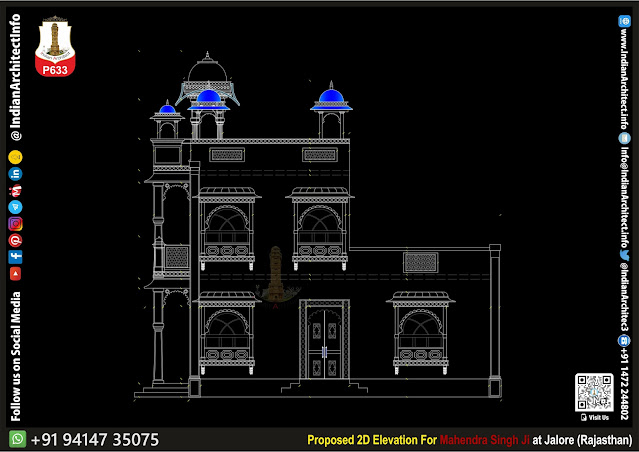Click the yellow circular social icon
The width and height of the screenshot is (639, 452).
pos(16,157)
